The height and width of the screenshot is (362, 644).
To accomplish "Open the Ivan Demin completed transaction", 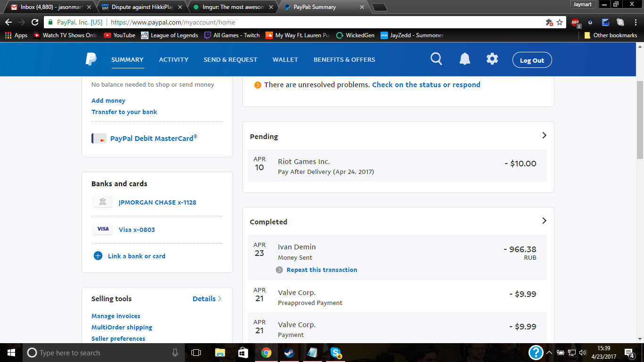I will 397,258.
